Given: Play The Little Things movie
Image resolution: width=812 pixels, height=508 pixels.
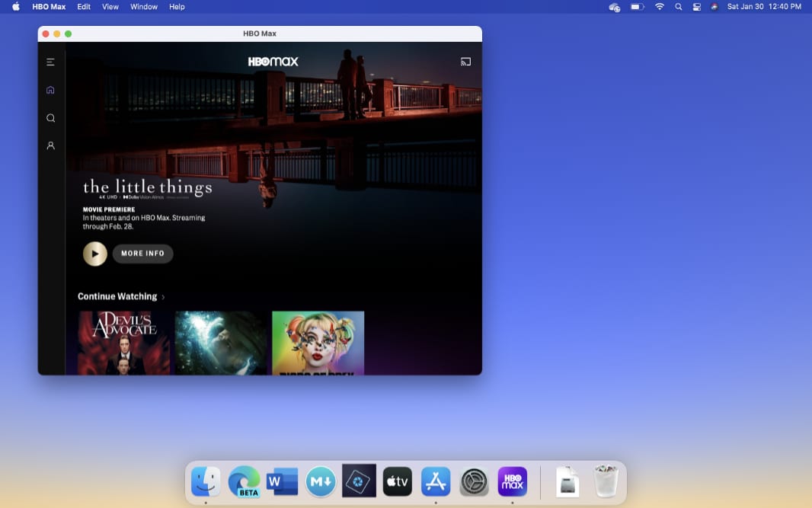Looking at the screenshot, I should [x=95, y=254].
